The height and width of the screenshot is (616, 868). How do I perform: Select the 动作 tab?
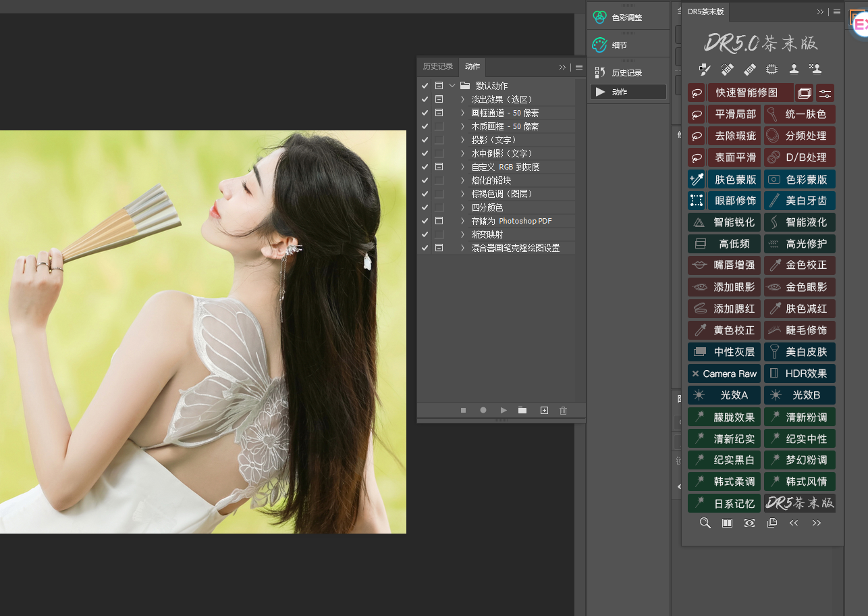point(472,66)
